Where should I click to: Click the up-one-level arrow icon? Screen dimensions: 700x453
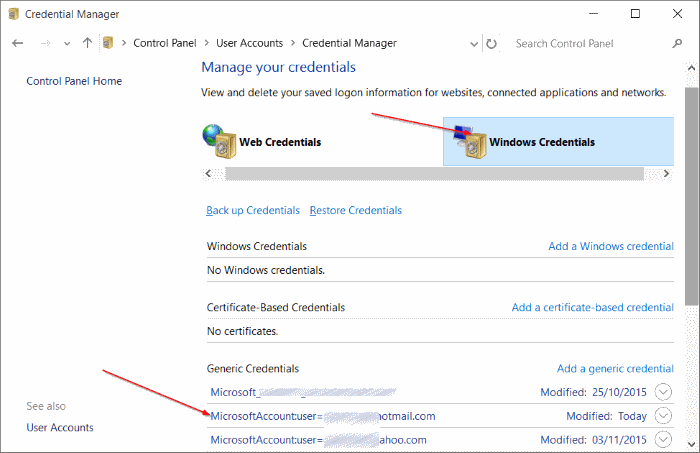point(88,44)
